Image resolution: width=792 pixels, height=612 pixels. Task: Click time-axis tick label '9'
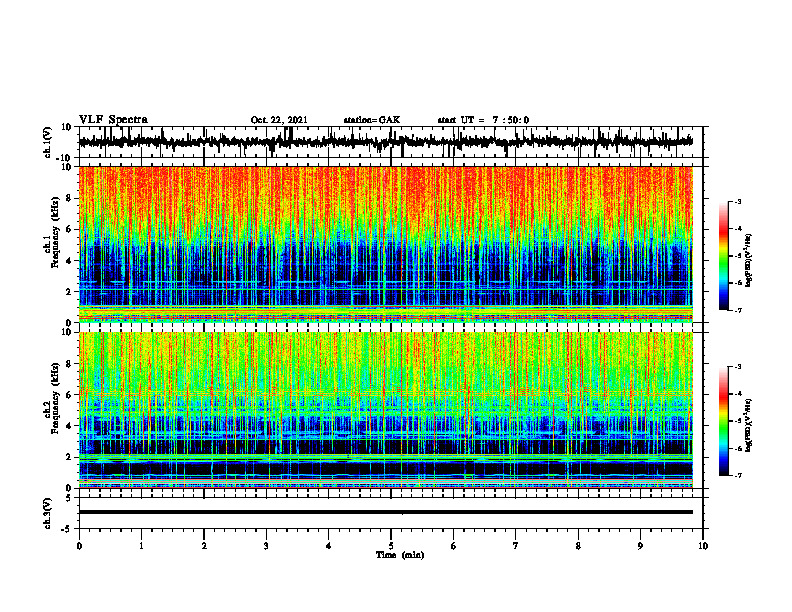(x=640, y=546)
